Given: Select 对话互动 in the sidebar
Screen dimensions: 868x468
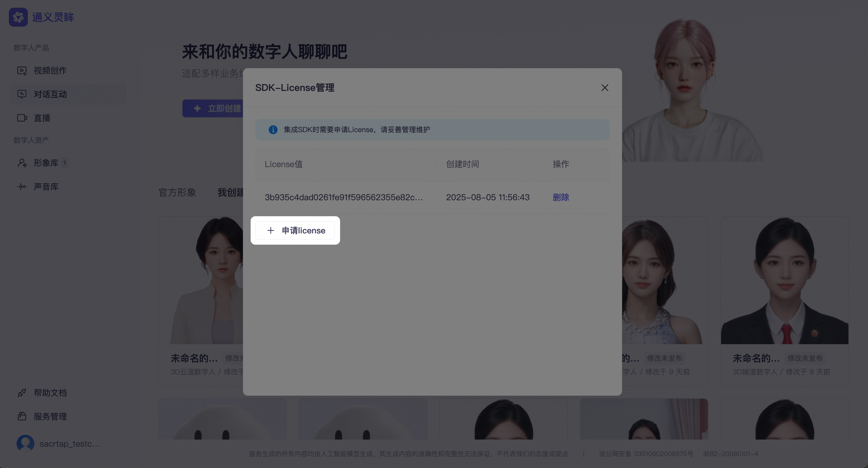Looking at the screenshot, I should pyautogui.click(x=67, y=94).
